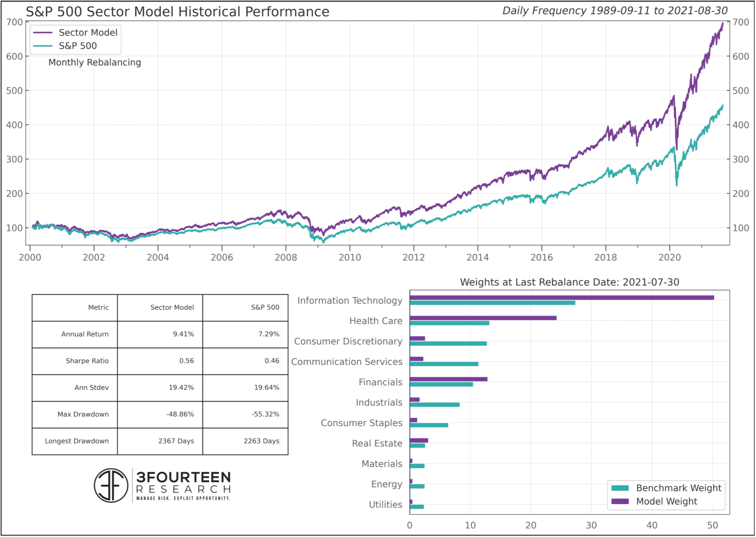Viewport: 756px width, 537px height.
Task: Click the Consumer Discretionary teal benchmark bar
Action: click(x=448, y=344)
